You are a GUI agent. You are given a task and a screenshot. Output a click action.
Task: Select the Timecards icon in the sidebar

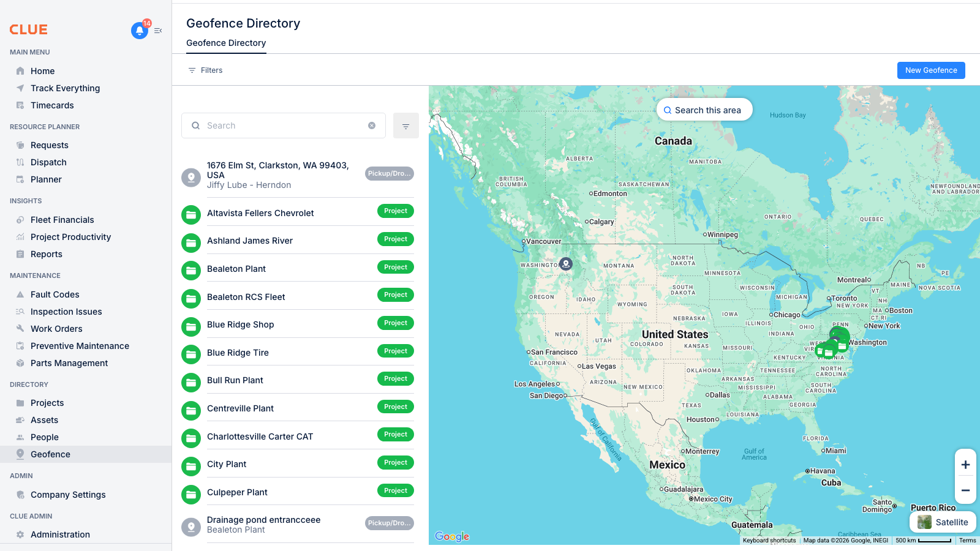20,105
